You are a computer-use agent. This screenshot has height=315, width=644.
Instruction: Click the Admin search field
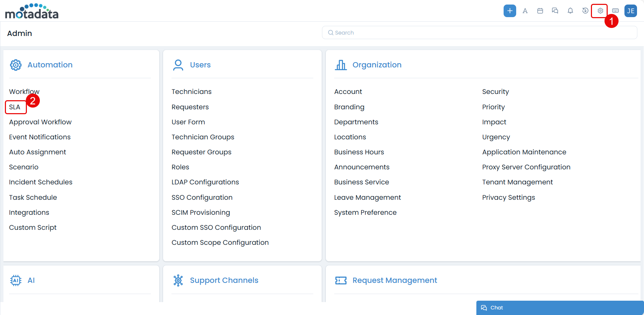pos(479,32)
